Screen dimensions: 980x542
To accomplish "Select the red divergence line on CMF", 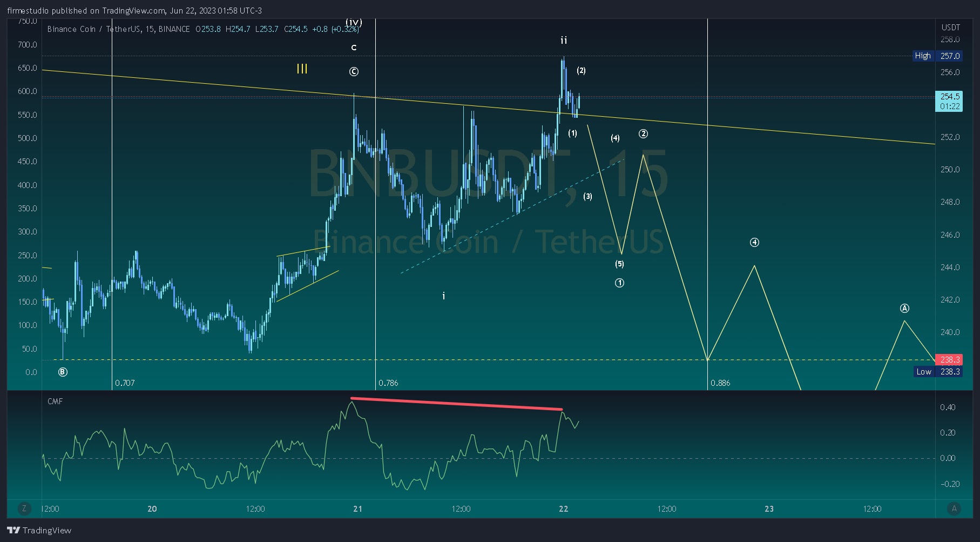I will (457, 404).
